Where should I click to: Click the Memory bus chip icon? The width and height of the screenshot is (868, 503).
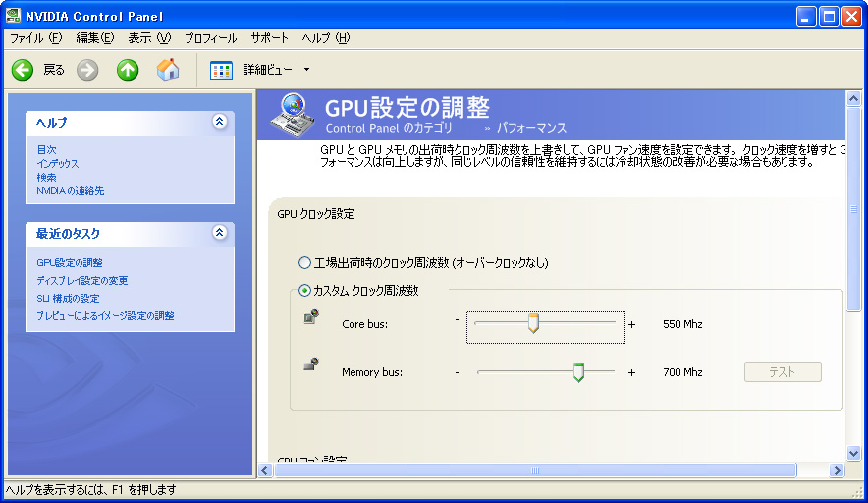pyautogui.click(x=311, y=363)
